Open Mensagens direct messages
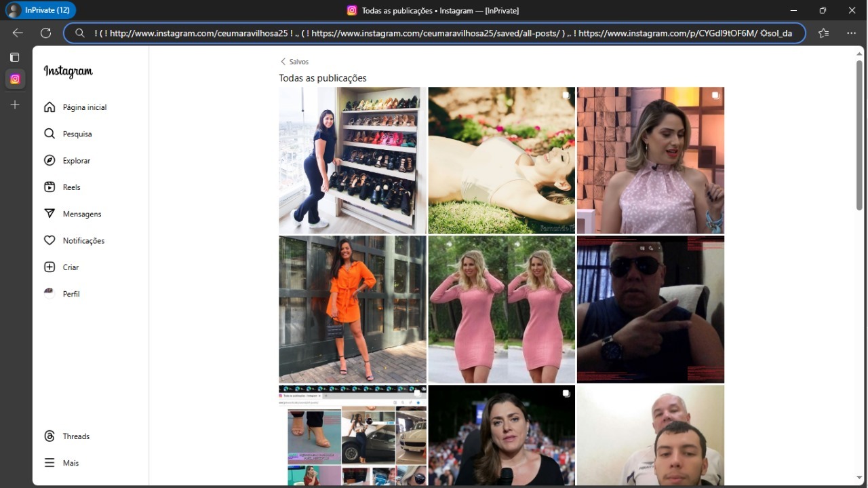Viewport: 868px width, 488px height. click(x=50, y=214)
